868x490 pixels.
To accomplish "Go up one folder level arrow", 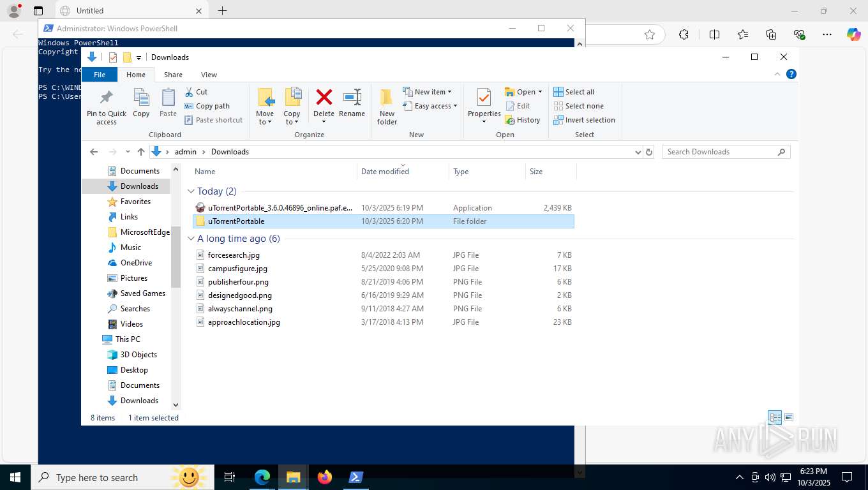I will tap(141, 152).
